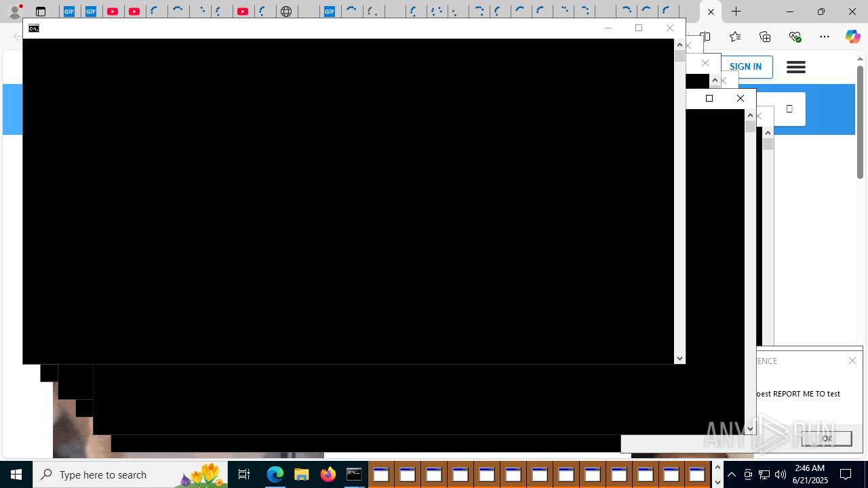Open a new Edge tab

tap(736, 12)
